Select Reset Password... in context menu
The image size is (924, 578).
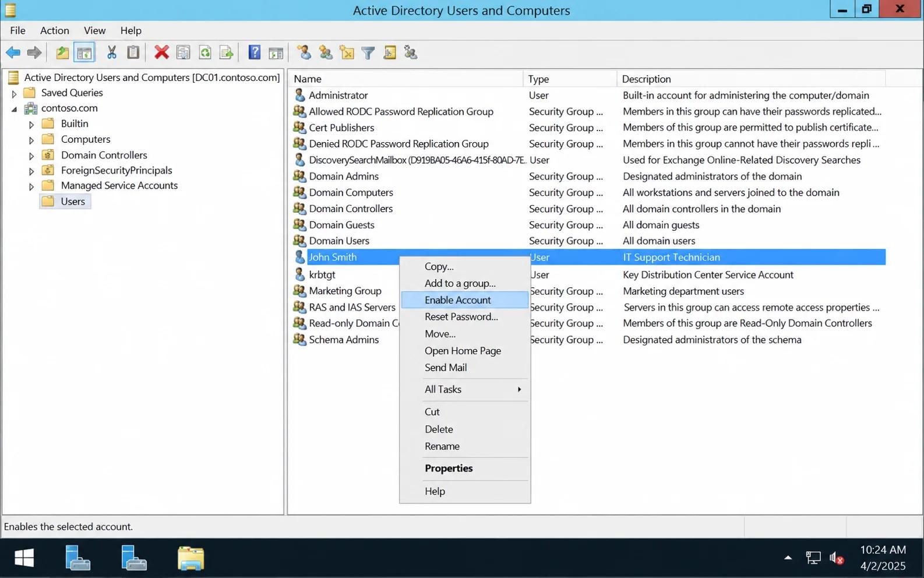click(x=465, y=317)
